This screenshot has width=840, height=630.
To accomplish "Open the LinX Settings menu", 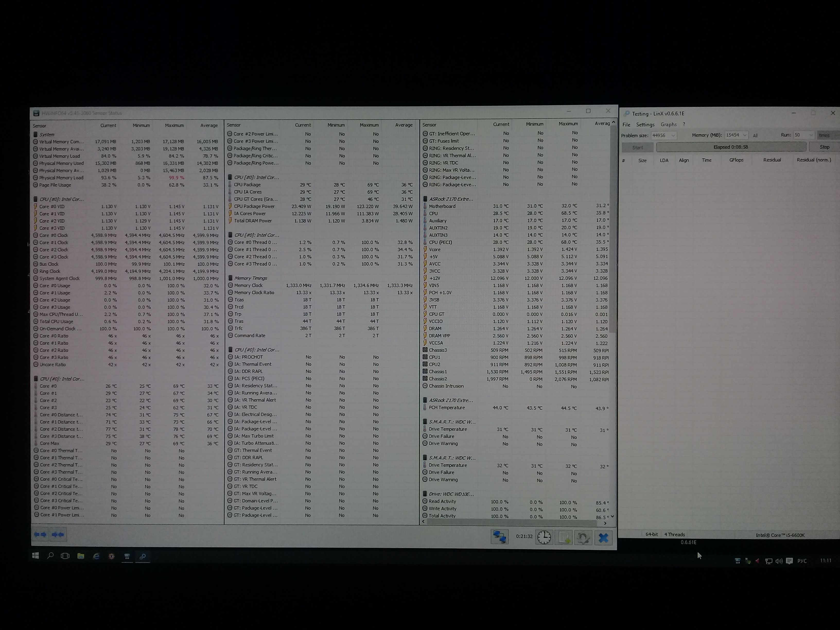I will [645, 125].
